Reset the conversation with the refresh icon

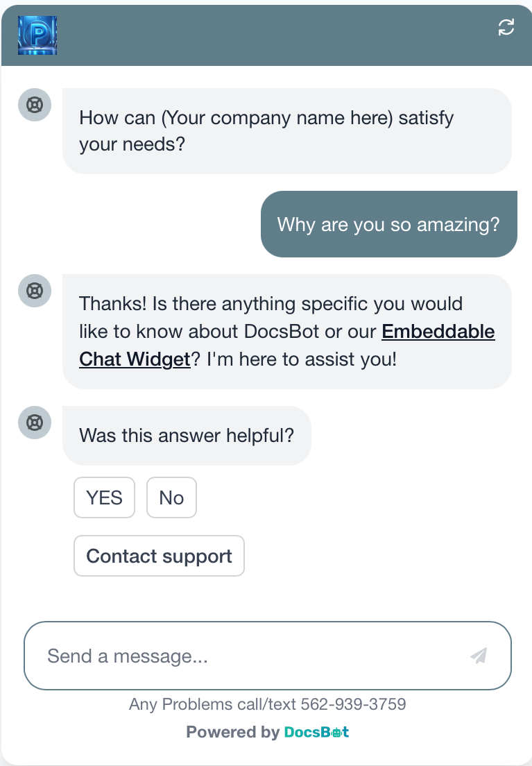point(506,27)
